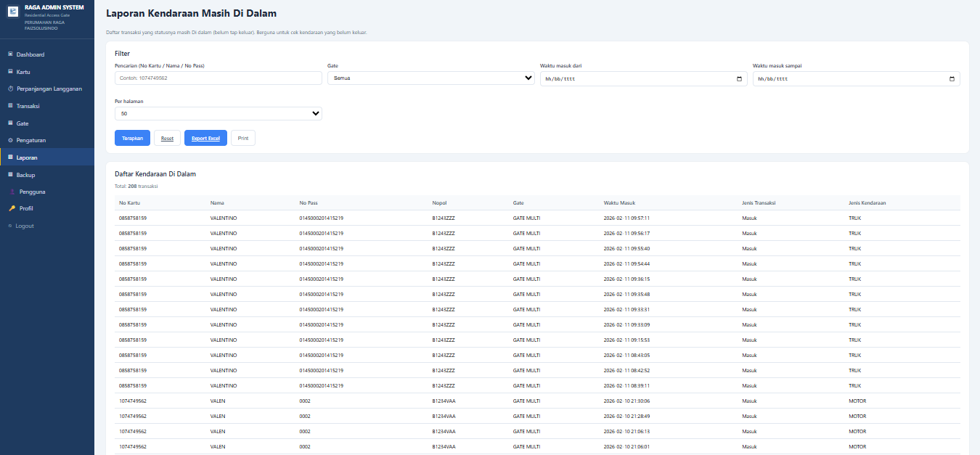Expand the Gate filter dropdown
Viewport: 980px width, 455px height.
(430, 78)
